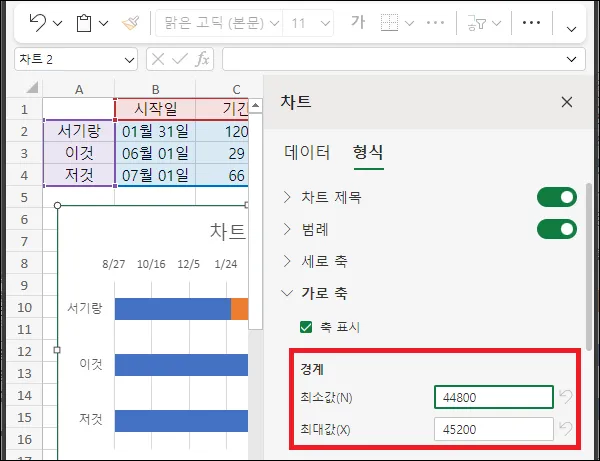Screen dimensions: 600x461
Task: Click the chart pane vertical scrollbar
Action: coord(589,266)
